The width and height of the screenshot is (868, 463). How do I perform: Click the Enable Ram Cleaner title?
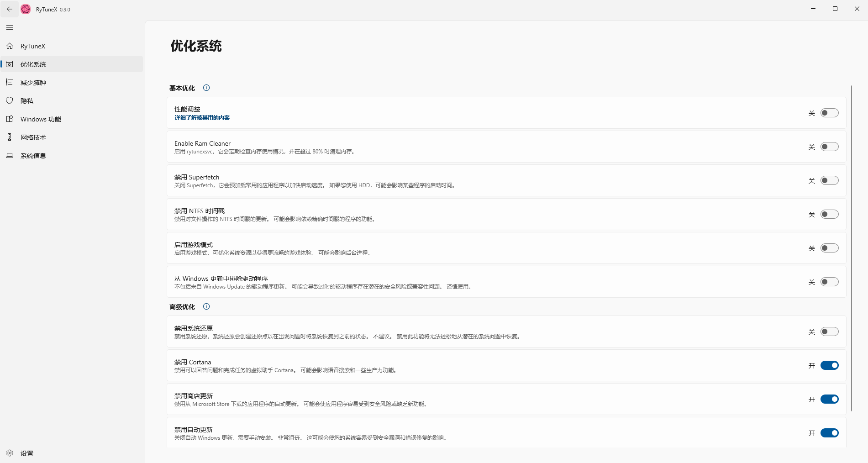point(202,143)
